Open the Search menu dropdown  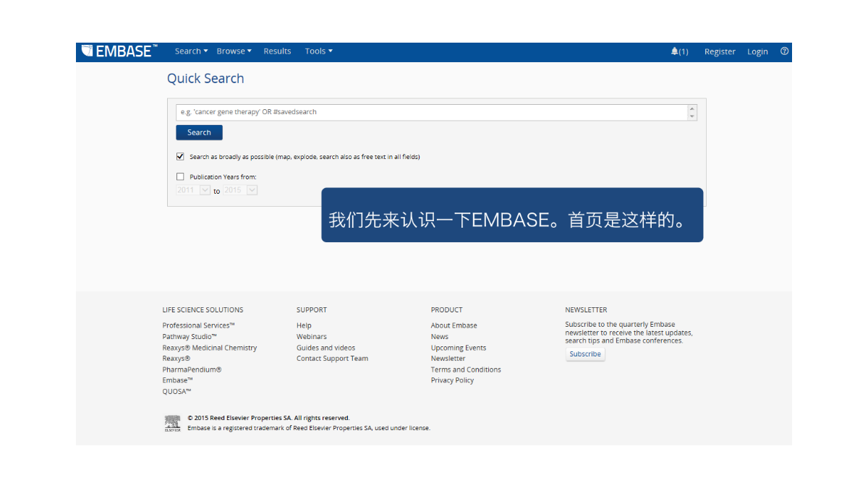[x=191, y=51]
